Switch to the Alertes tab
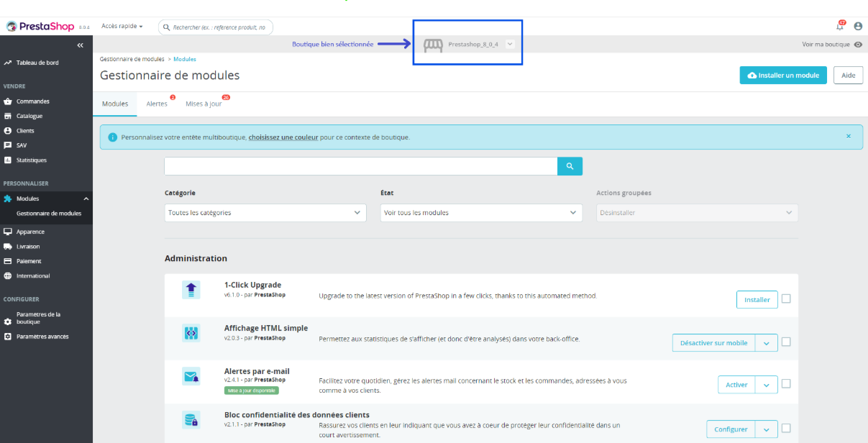Viewport: 868px width, 443px height. (155, 104)
